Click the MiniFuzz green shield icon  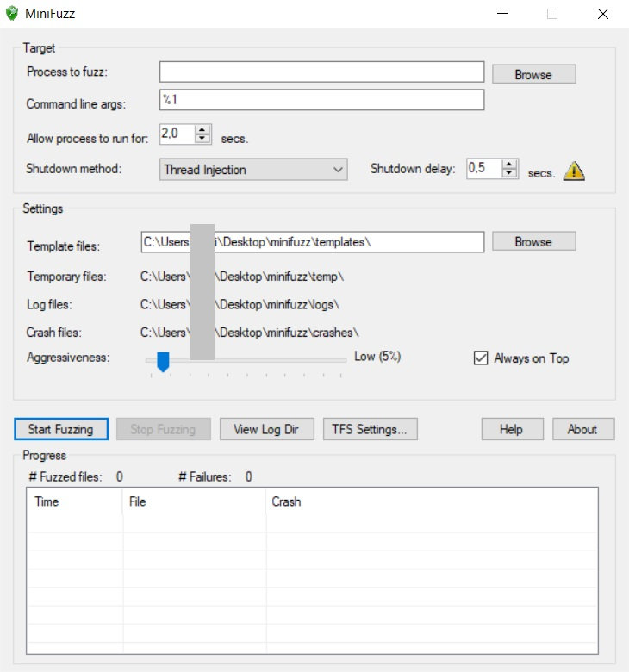point(12,13)
